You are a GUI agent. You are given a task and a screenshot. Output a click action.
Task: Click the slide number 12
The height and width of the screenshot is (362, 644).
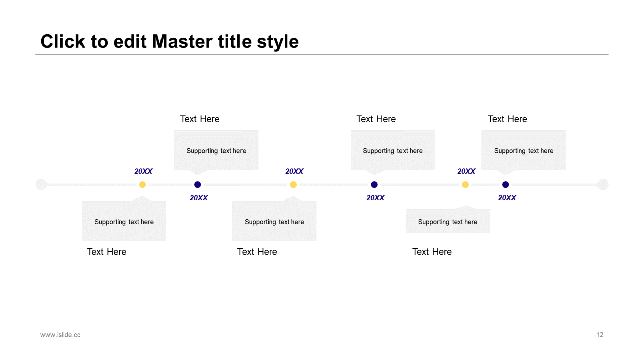(x=599, y=335)
